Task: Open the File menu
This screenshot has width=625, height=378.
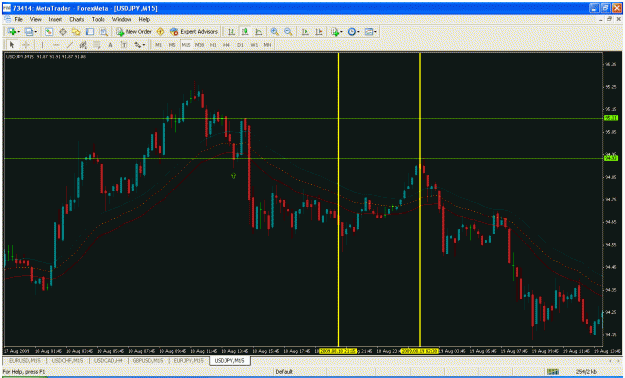Action: click(18, 19)
